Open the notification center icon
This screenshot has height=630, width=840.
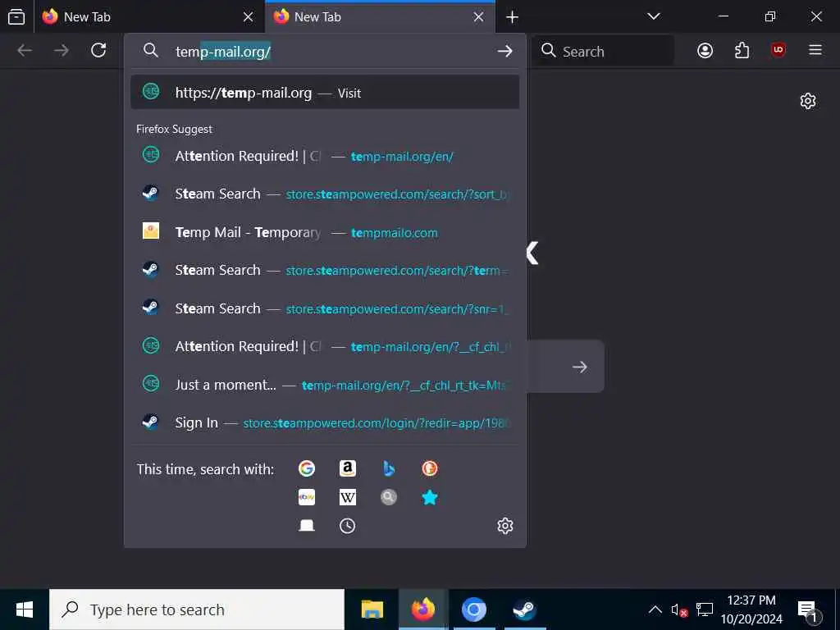tap(808, 610)
